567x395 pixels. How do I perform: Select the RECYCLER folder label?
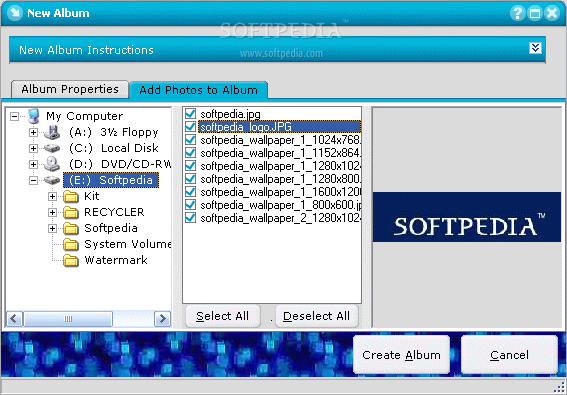point(114,212)
